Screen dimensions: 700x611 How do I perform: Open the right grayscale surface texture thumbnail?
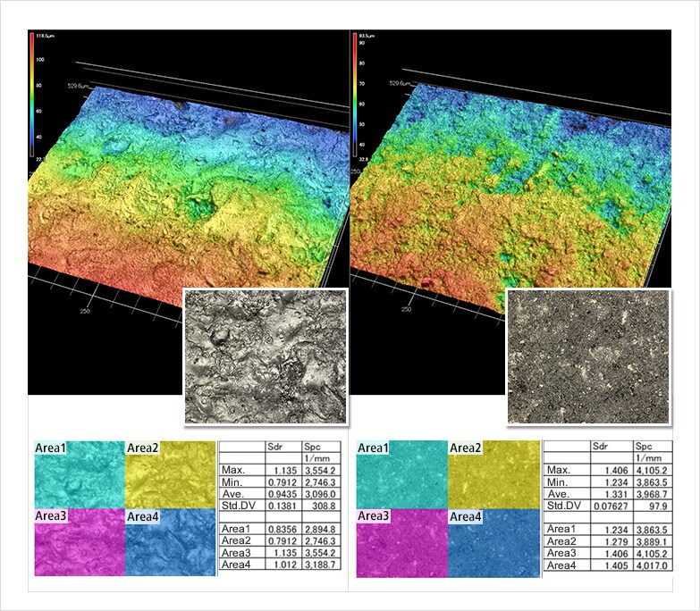pos(588,356)
